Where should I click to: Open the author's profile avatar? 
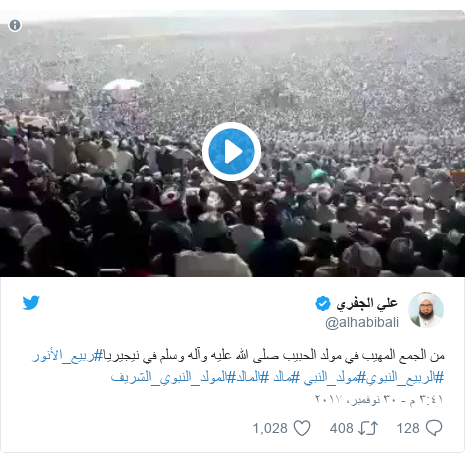click(x=426, y=310)
